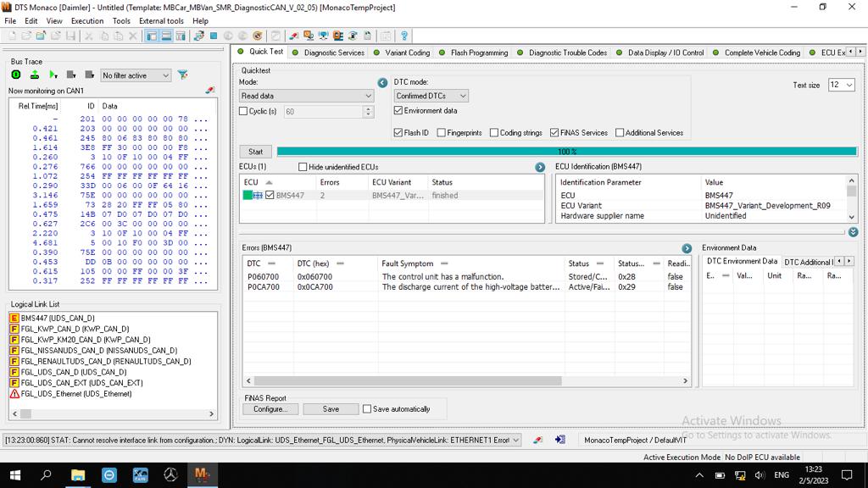The width and height of the screenshot is (868, 488).
Task: Click the blue arrow icon in status bar
Action: (x=560, y=440)
